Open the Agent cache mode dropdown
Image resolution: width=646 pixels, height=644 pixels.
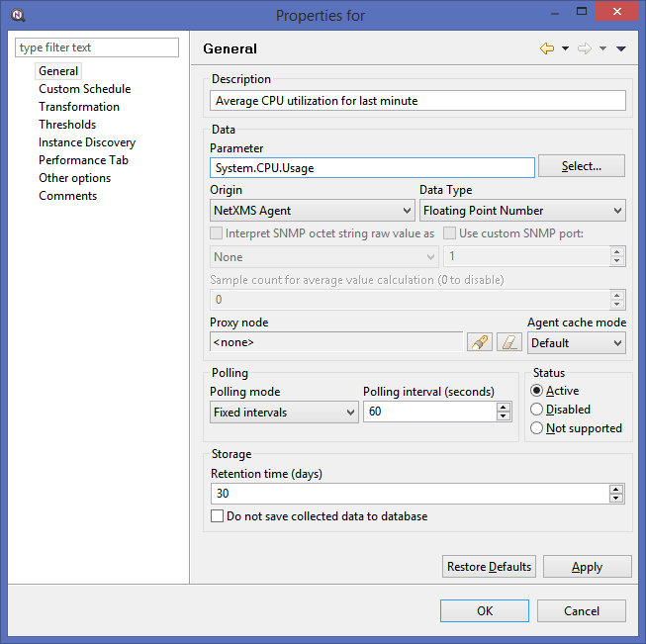(x=576, y=343)
